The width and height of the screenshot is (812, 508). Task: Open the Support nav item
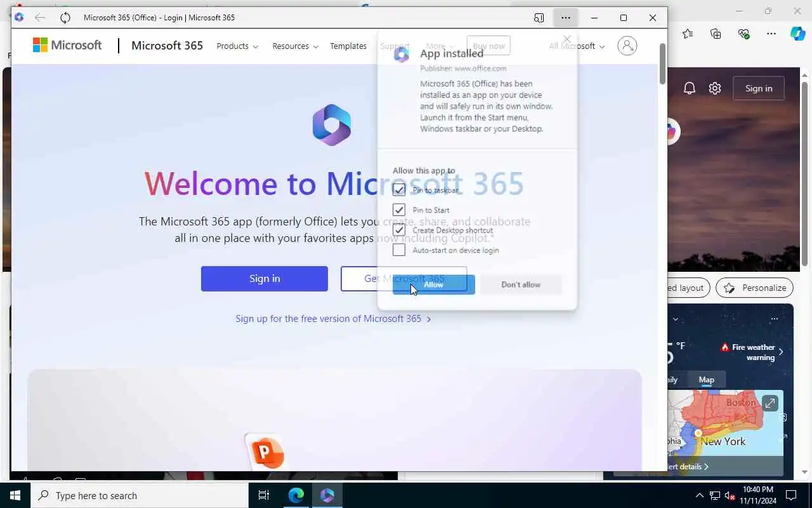pos(395,46)
